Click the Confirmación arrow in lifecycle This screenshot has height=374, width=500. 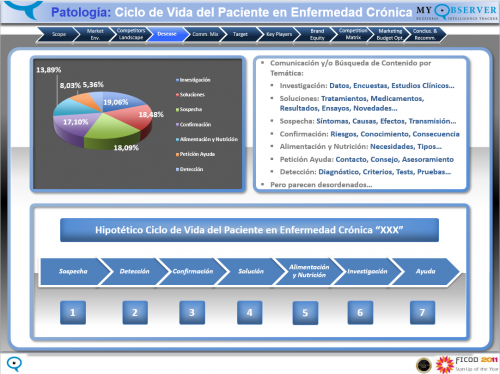pos(193,271)
